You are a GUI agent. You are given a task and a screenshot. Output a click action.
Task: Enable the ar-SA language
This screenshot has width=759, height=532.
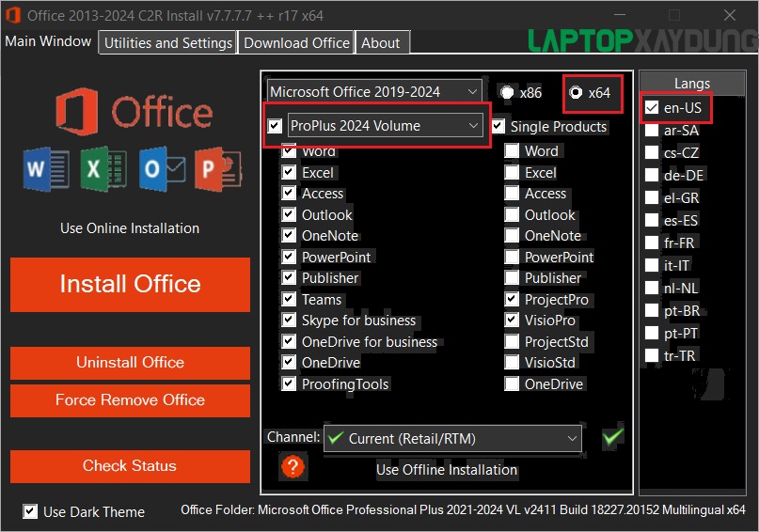click(652, 130)
